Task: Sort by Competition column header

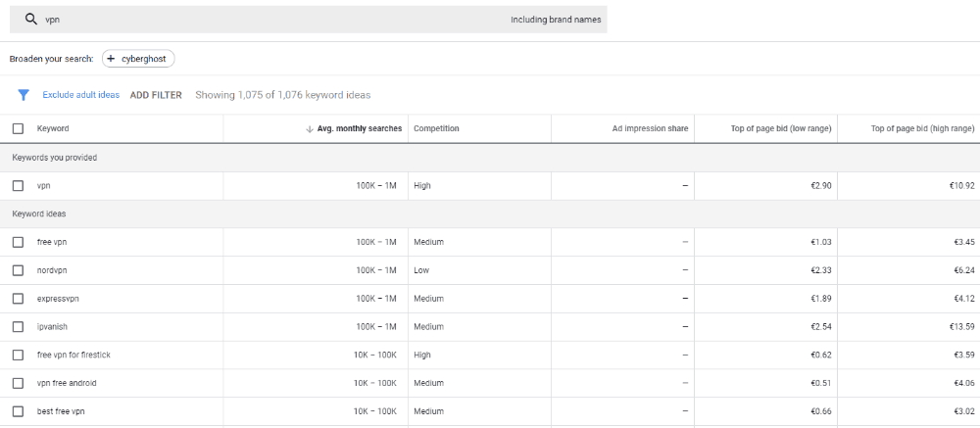Action: tap(436, 128)
